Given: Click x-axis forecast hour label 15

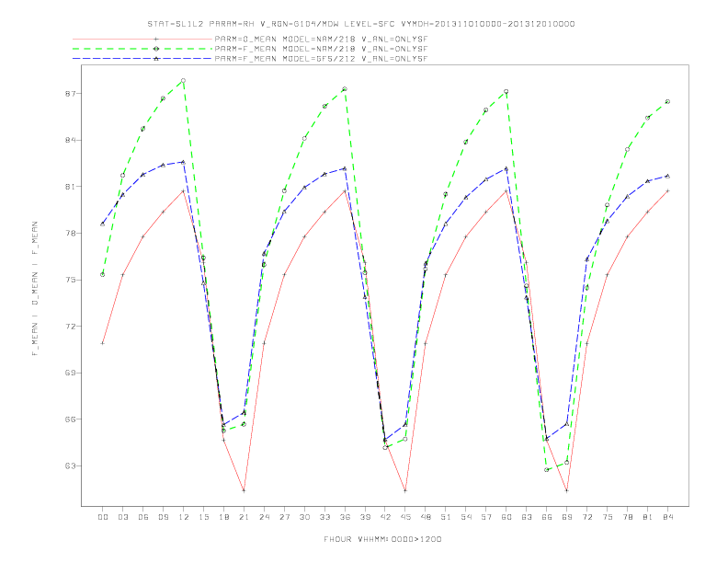Looking at the screenshot, I should point(203,517).
